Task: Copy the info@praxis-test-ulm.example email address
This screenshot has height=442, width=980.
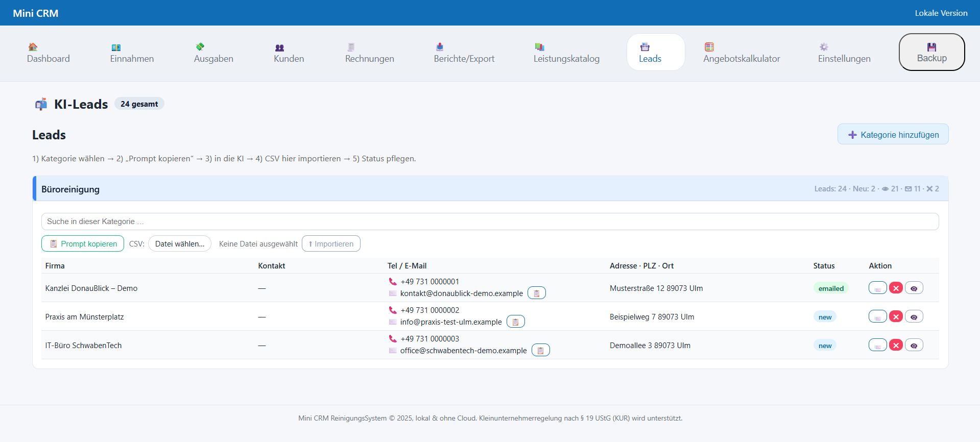Action: (515, 322)
